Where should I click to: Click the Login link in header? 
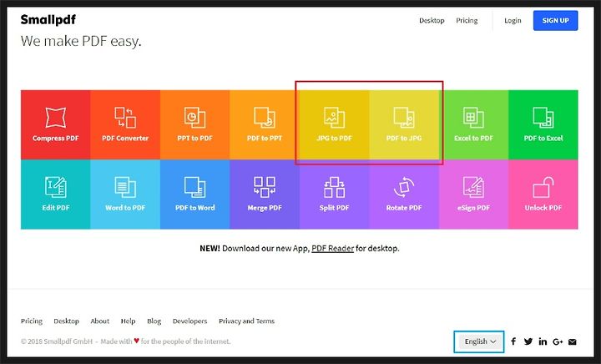click(513, 20)
